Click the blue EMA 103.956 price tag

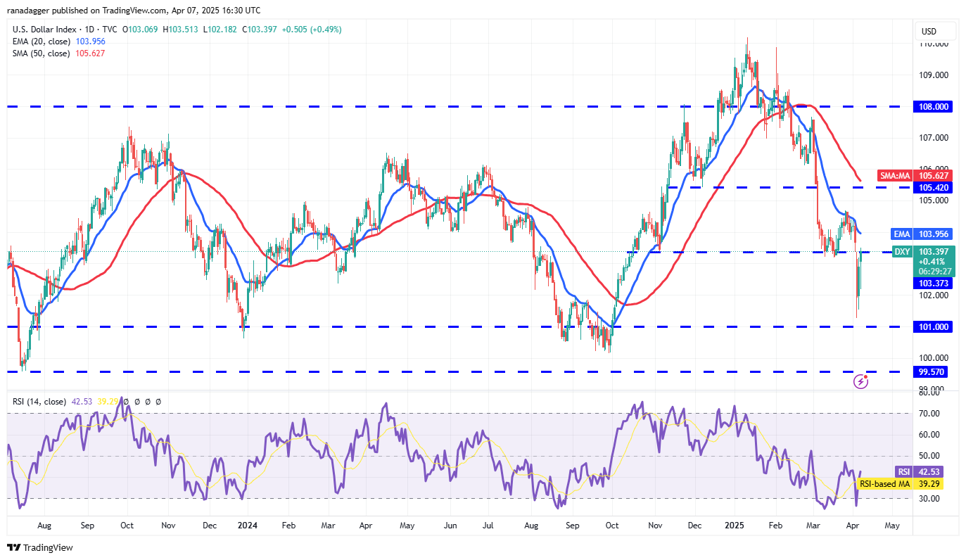929,234
